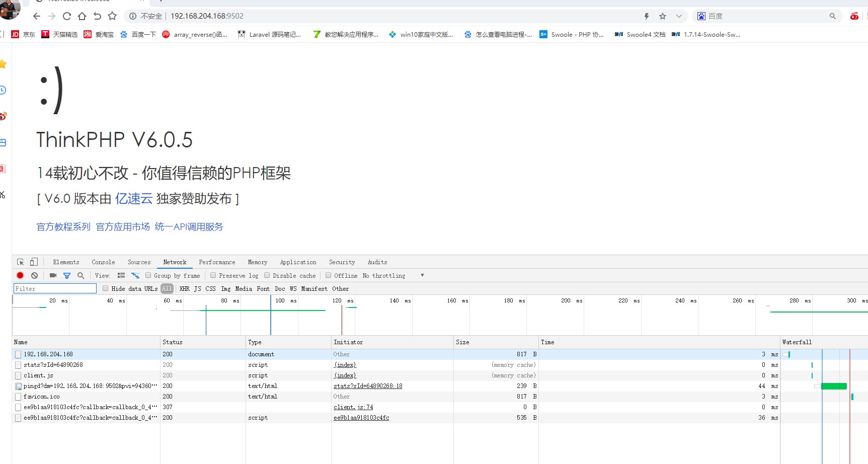This screenshot has width=868, height=464.
Task: Switch to the Audits tab
Action: (377, 262)
